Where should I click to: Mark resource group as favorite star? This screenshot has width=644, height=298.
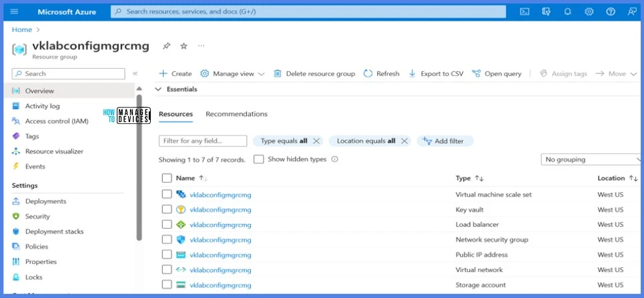(184, 46)
